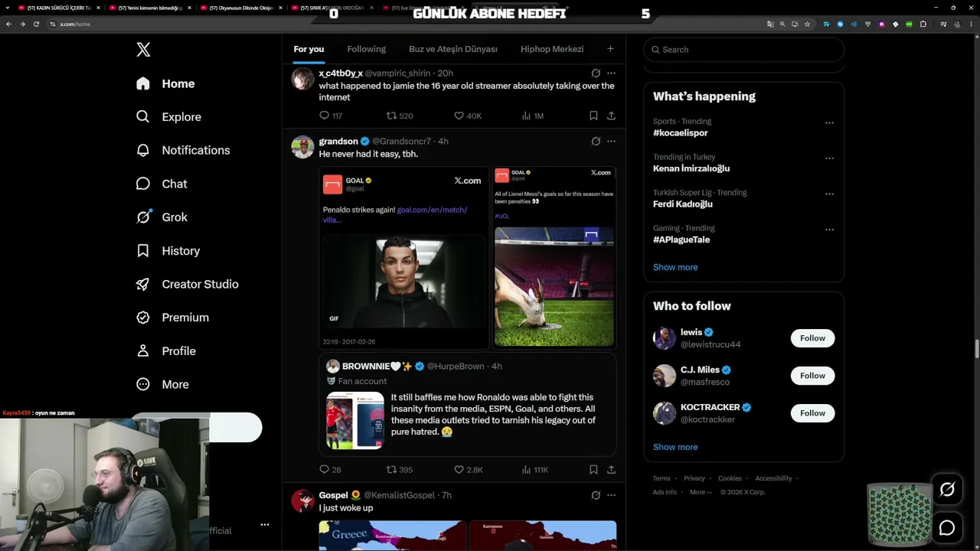Open Premium using the badge icon
Viewport: 980px width, 551px height.
click(x=143, y=318)
